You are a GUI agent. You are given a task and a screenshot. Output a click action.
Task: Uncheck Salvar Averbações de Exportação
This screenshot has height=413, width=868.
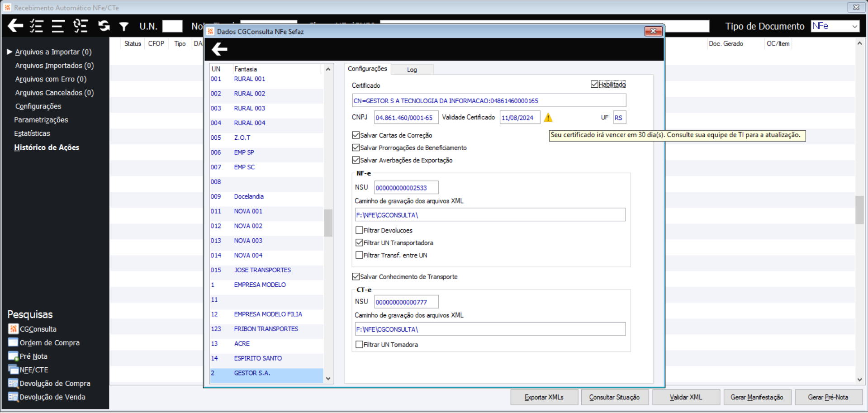(356, 160)
